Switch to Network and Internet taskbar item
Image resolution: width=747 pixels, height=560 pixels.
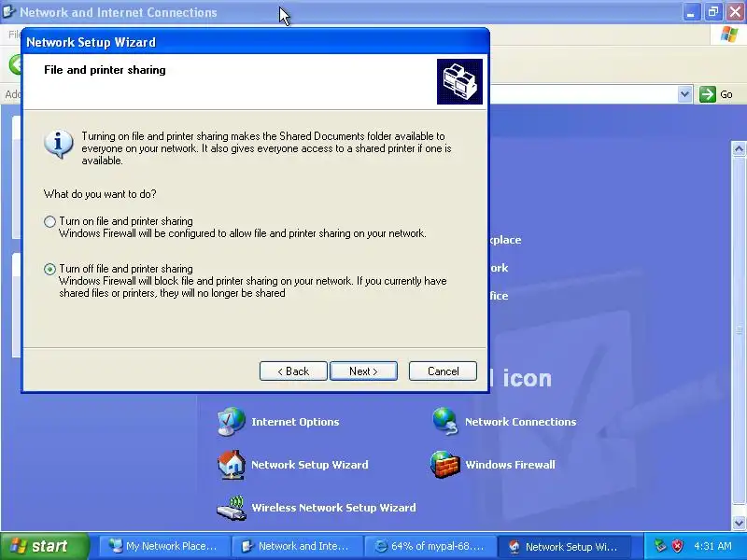pyautogui.click(x=297, y=546)
